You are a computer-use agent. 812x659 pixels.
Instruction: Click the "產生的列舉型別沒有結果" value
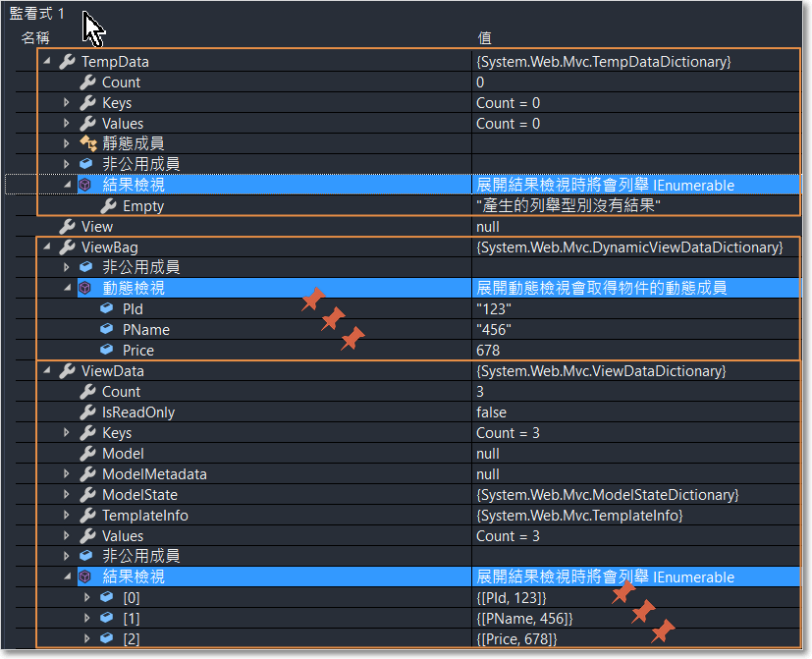(x=568, y=205)
